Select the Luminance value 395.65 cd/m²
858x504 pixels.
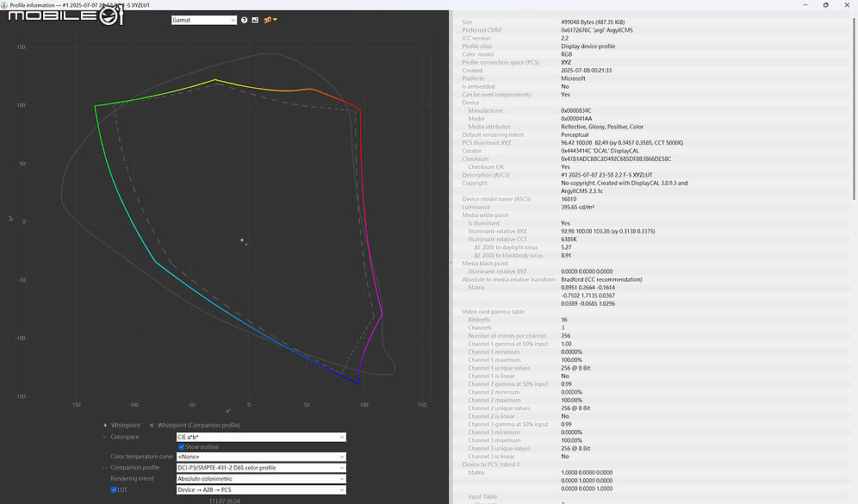[x=577, y=208]
